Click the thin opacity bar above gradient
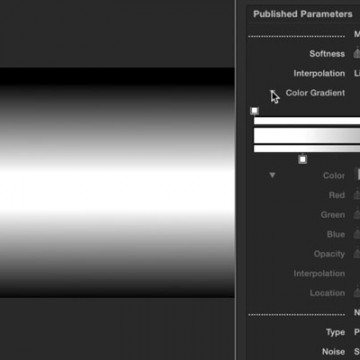The width and height of the screenshot is (360, 360). pos(307,121)
